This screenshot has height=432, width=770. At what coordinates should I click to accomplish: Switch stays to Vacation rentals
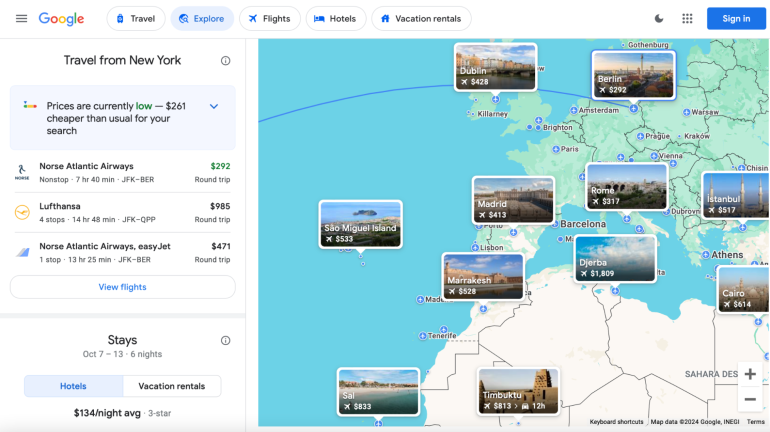click(x=171, y=386)
